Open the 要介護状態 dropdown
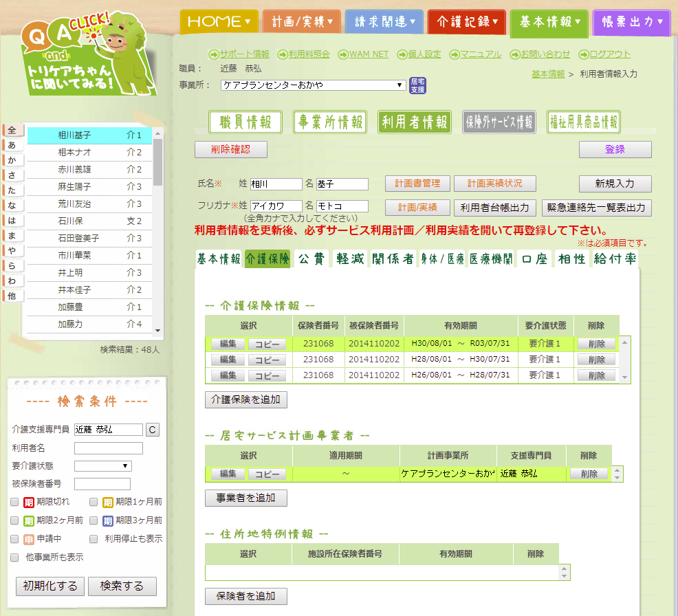The height and width of the screenshot is (616, 678). [102, 465]
